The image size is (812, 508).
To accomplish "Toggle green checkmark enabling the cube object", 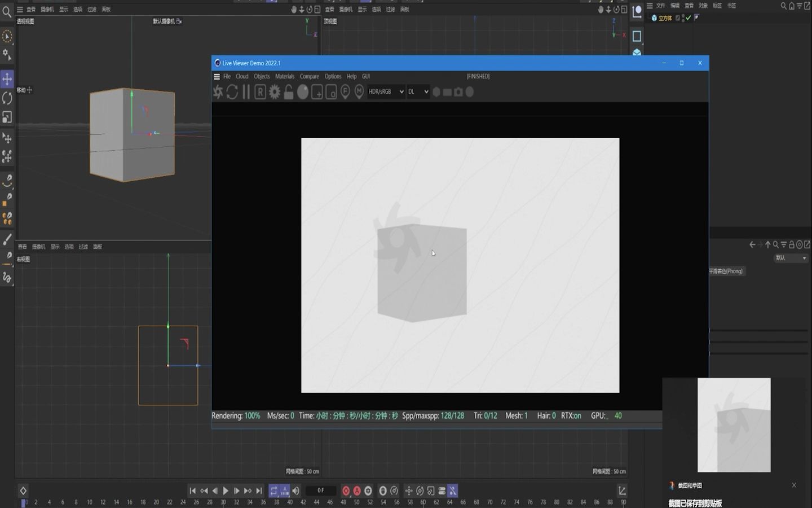I will click(689, 18).
